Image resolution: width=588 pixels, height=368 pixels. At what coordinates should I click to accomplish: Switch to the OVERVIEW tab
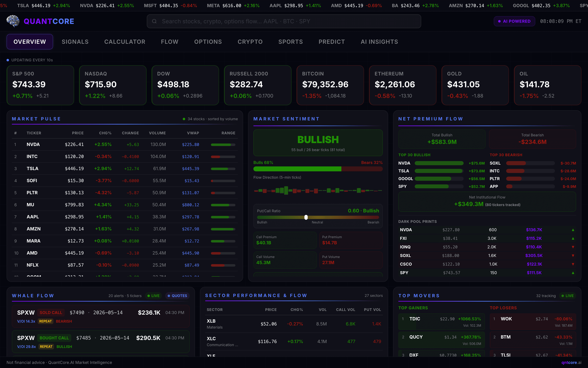pos(30,42)
